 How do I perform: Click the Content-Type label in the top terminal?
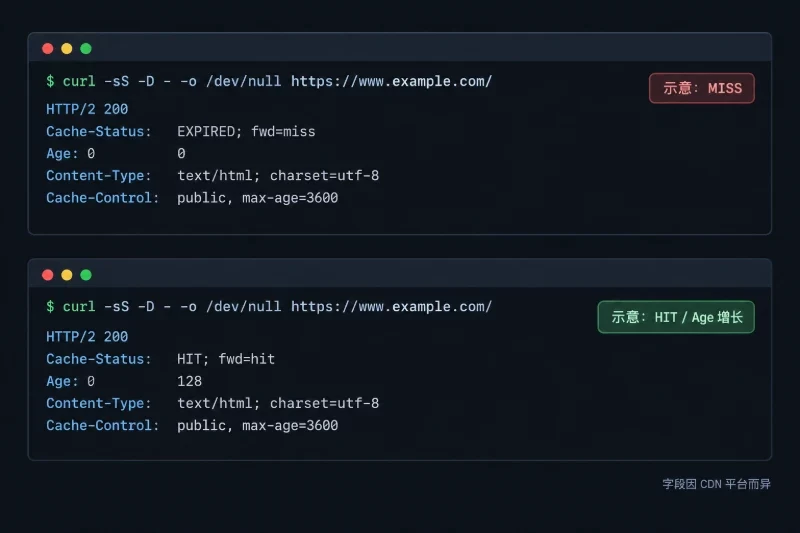pos(99,176)
